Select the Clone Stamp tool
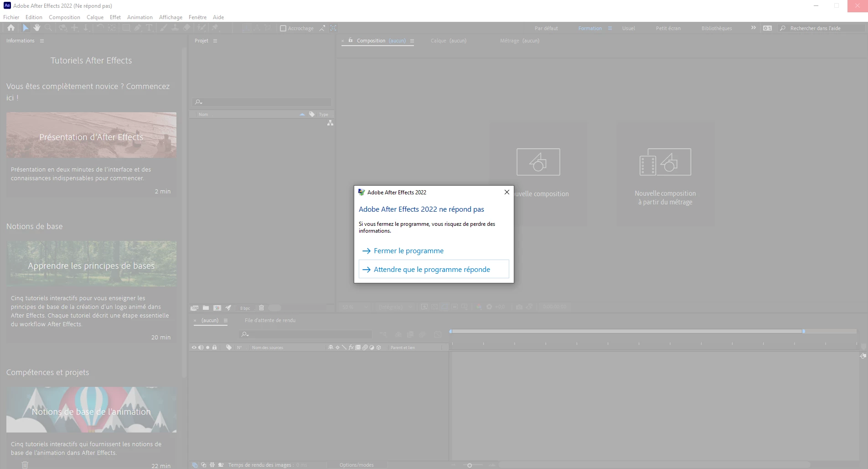The width and height of the screenshot is (868, 469). pyautogui.click(x=175, y=28)
